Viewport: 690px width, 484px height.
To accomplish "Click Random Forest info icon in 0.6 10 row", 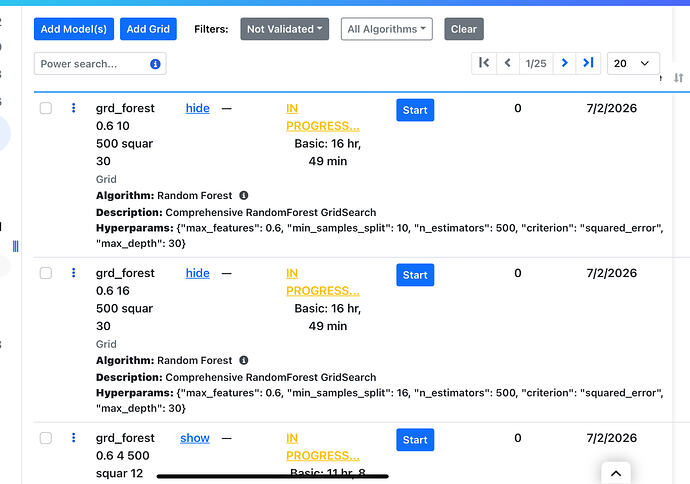I will tap(244, 195).
